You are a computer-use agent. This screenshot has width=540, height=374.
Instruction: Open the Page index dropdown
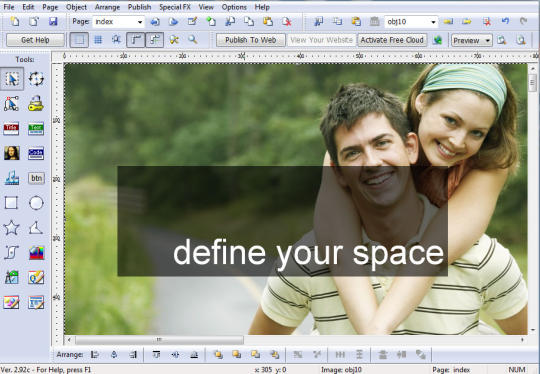[x=140, y=22]
